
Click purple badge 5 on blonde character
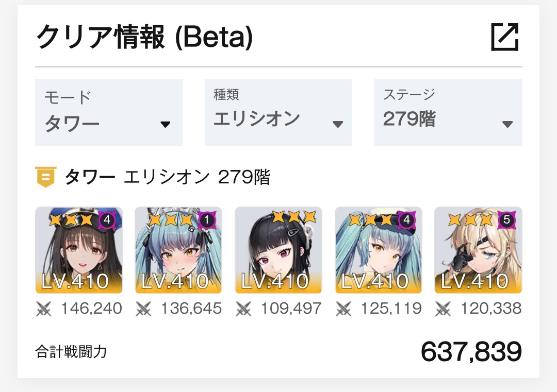tap(506, 220)
